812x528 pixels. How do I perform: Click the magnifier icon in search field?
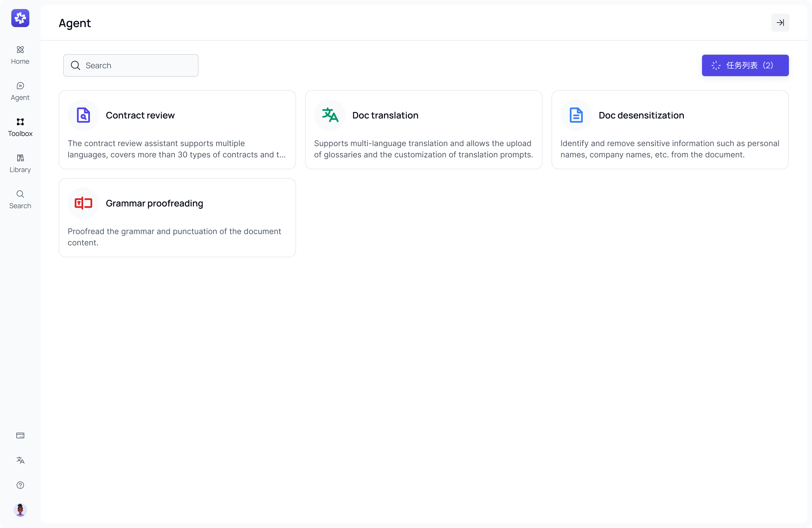click(x=75, y=65)
